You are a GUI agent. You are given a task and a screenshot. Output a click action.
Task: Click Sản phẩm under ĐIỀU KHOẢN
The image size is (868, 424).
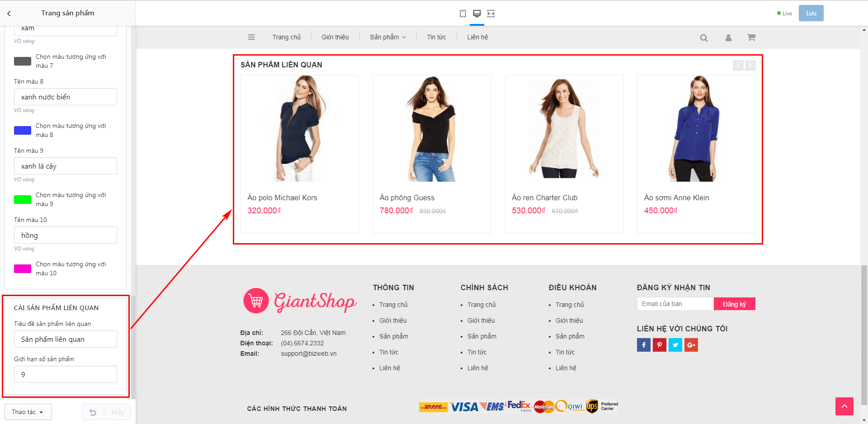click(570, 336)
